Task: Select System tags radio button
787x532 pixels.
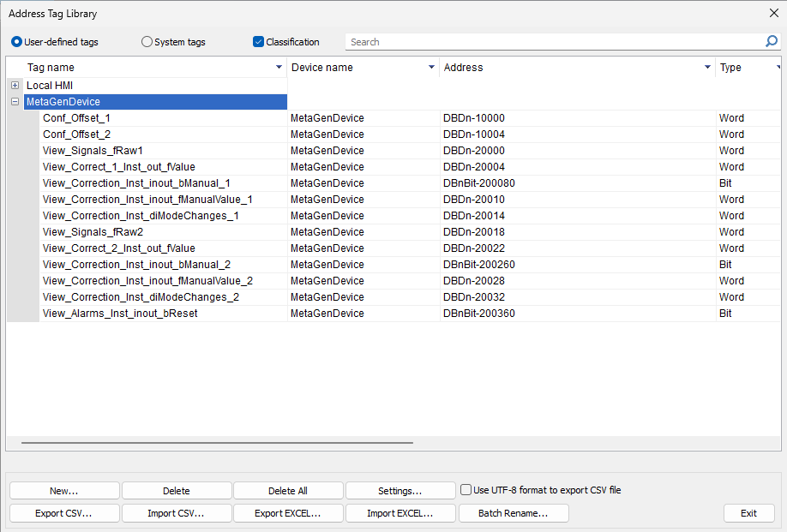Action: tap(147, 42)
